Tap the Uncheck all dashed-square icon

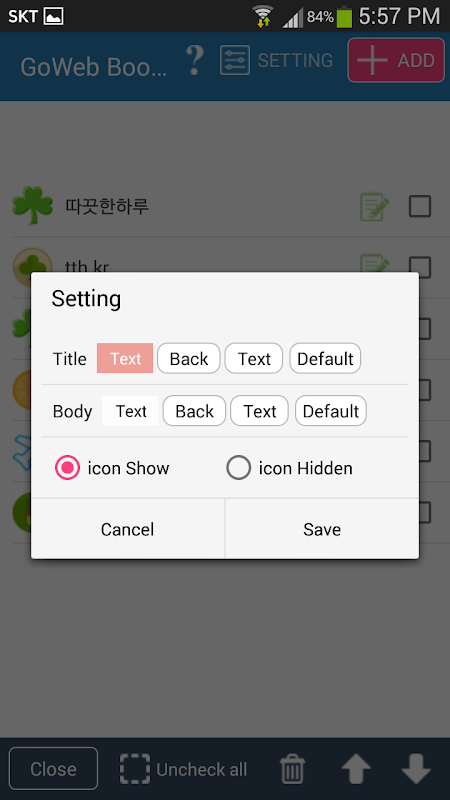point(135,769)
